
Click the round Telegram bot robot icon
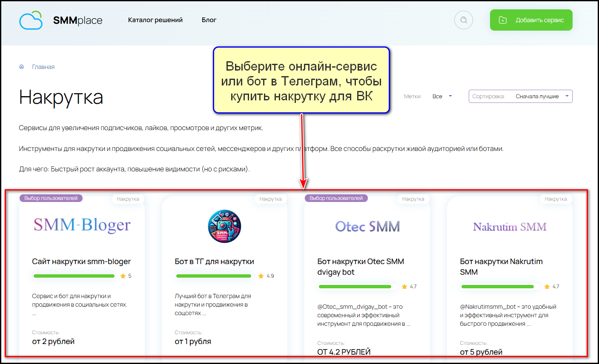[x=224, y=226]
